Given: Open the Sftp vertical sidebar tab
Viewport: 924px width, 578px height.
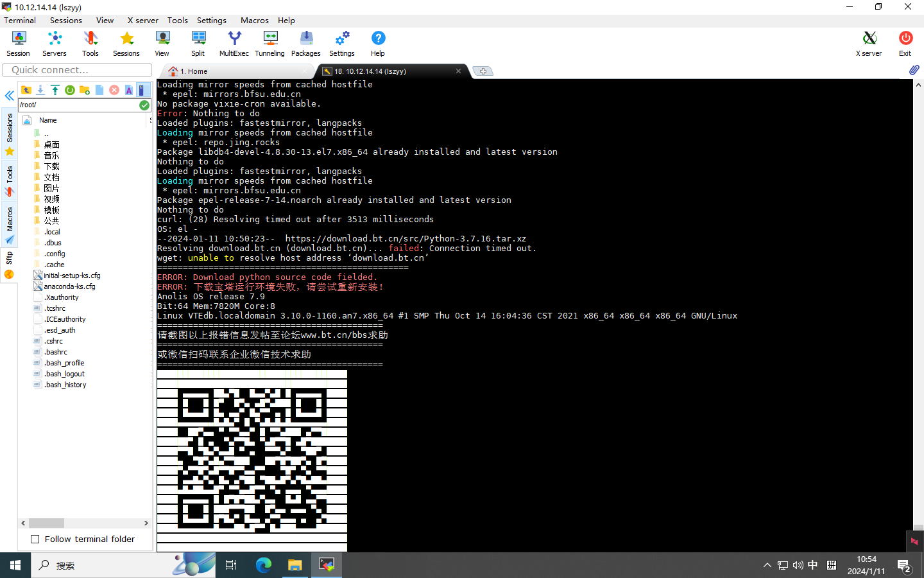Looking at the screenshot, I should pyautogui.click(x=10, y=265).
